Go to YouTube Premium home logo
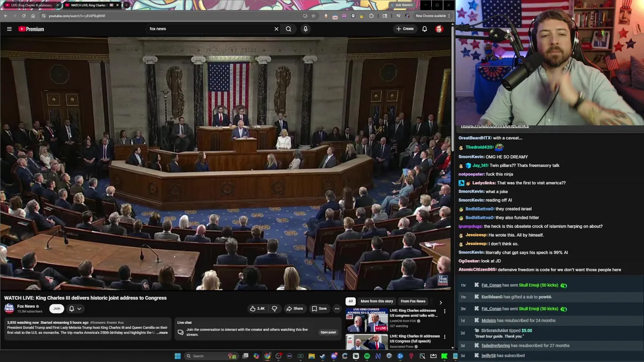This screenshot has height=362, width=644. 31,29
